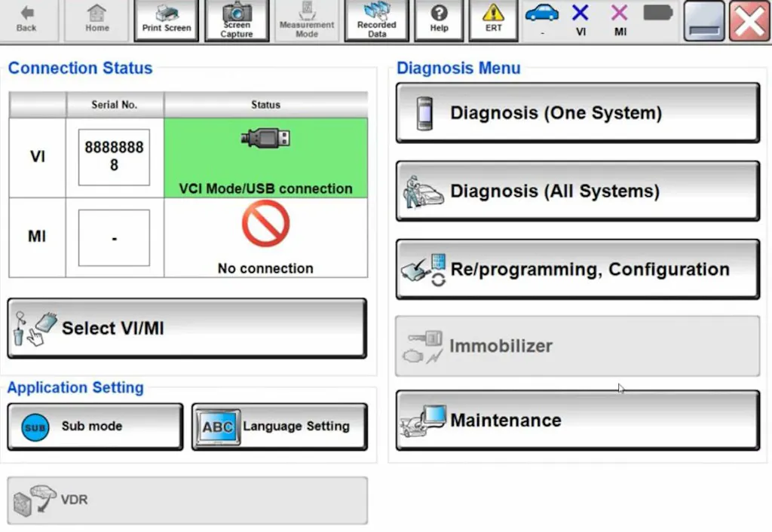The height and width of the screenshot is (532, 772).
Task: Click the VI connection status indicator
Action: [x=581, y=20]
